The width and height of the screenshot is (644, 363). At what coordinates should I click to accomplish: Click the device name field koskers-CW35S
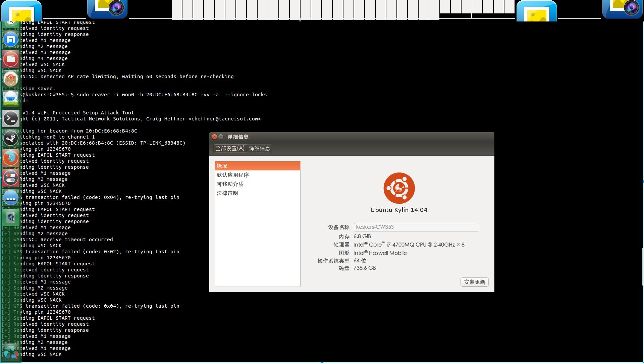point(416,227)
